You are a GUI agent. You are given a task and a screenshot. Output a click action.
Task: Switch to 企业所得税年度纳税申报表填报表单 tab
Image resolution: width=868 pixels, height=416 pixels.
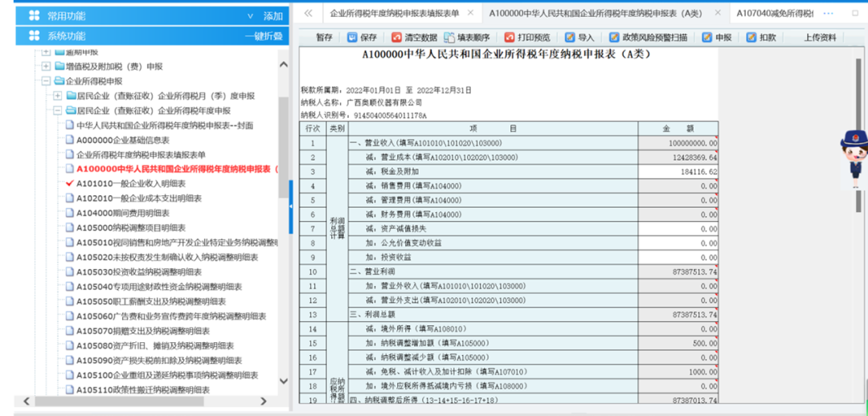[394, 14]
